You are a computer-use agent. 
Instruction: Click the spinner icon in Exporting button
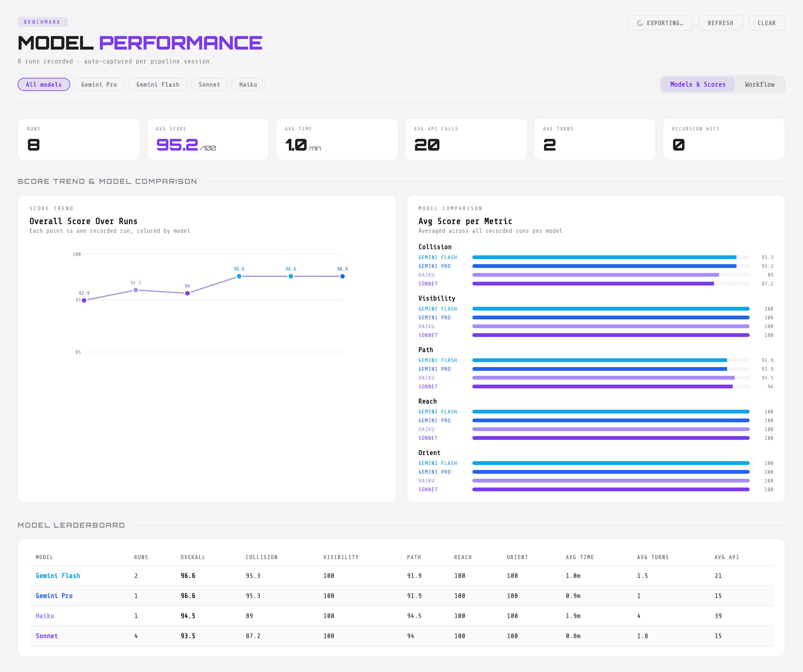click(x=640, y=23)
